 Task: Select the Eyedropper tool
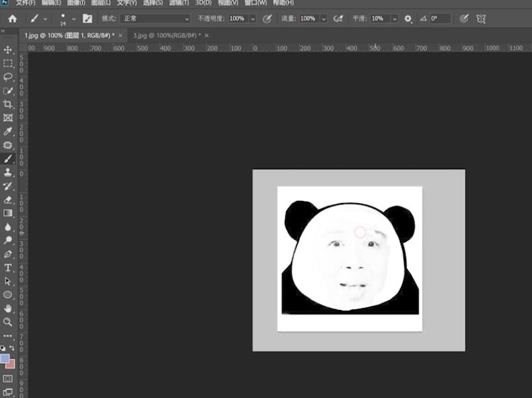tap(8, 132)
